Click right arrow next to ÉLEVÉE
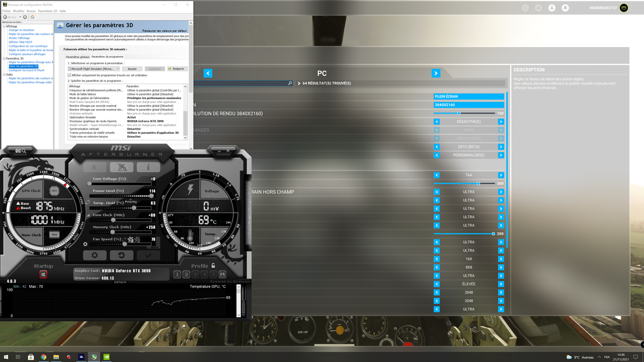The image size is (644, 362). pyautogui.click(x=501, y=284)
